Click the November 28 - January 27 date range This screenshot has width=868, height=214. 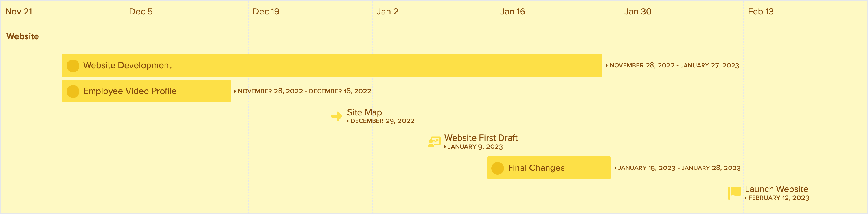pyautogui.click(x=674, y=65)
